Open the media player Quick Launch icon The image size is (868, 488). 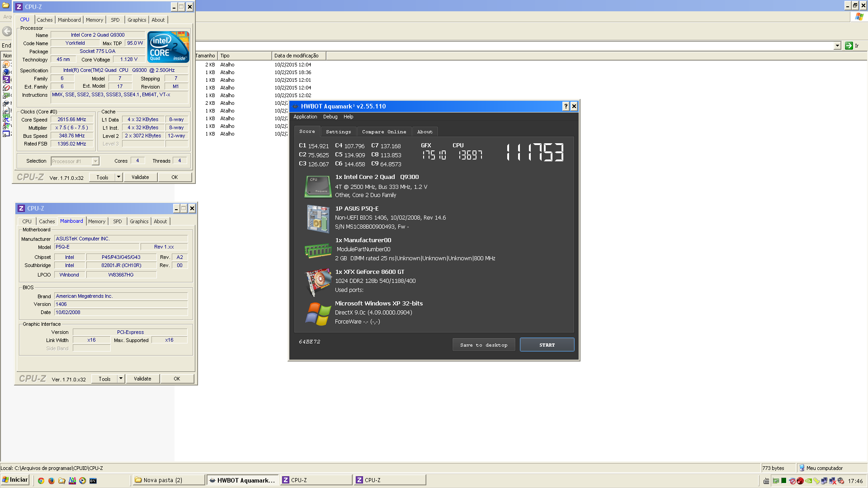(82, 481)
